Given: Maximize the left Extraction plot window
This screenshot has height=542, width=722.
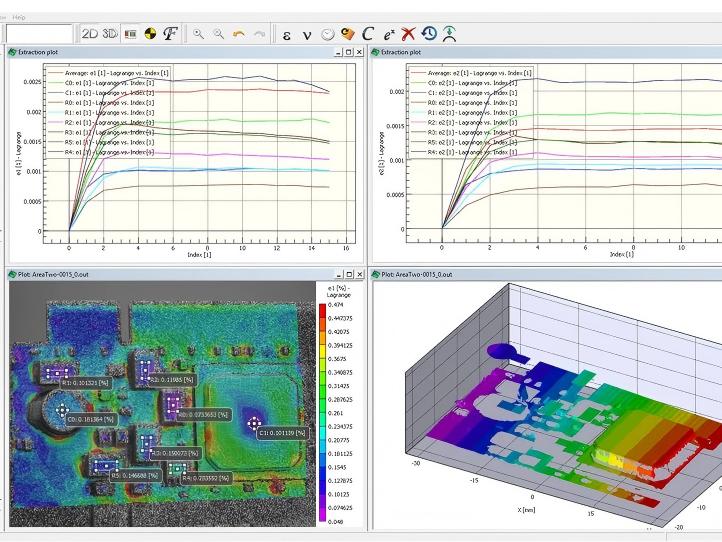Looking at the screenshot, I should 347,52.
